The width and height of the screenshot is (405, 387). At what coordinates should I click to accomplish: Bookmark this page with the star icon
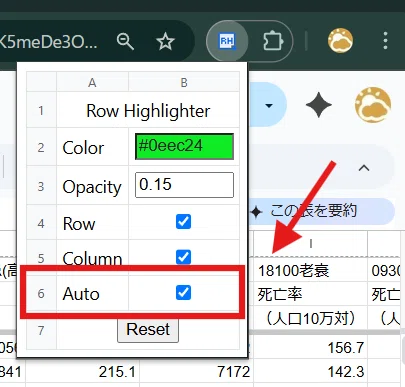(165, 41)
